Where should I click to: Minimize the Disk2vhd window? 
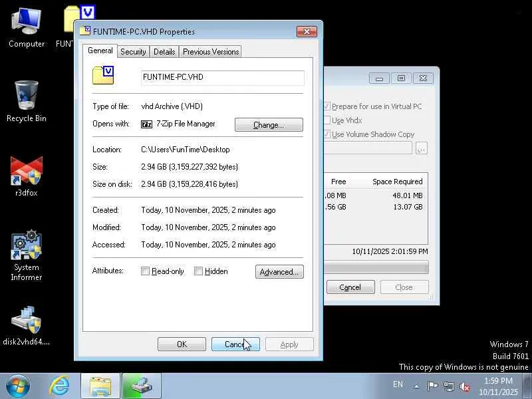379,78
